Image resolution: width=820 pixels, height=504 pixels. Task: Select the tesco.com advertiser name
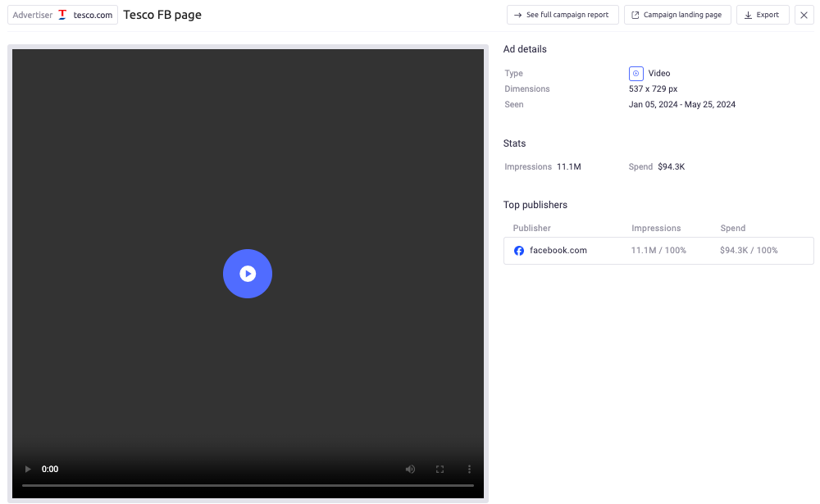pyautogui.click(x=93, y=15)
